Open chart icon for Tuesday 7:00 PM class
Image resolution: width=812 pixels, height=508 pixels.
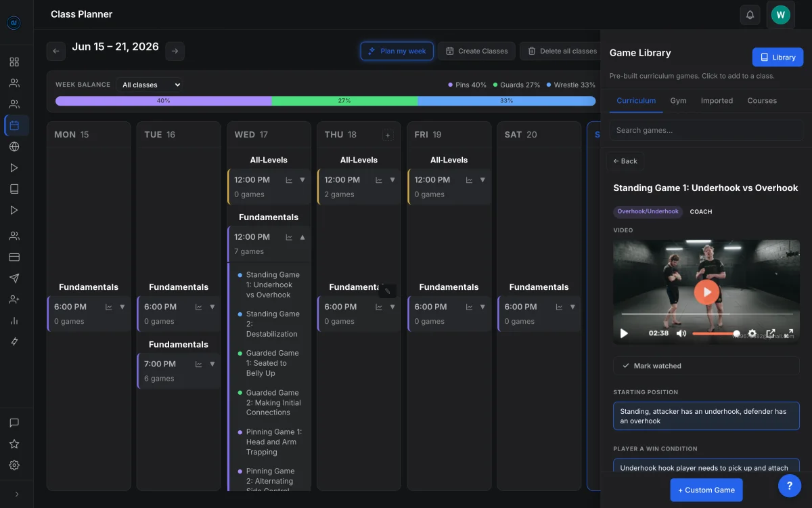coord(199,364)
